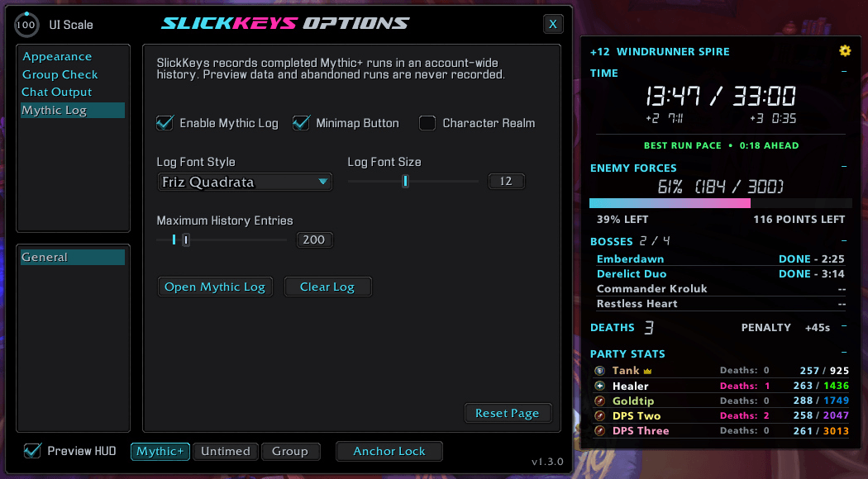This screenshot has height=479, width=868.
Task: Toggle the Preview HUD checkbox
Action: pos(33,451)
